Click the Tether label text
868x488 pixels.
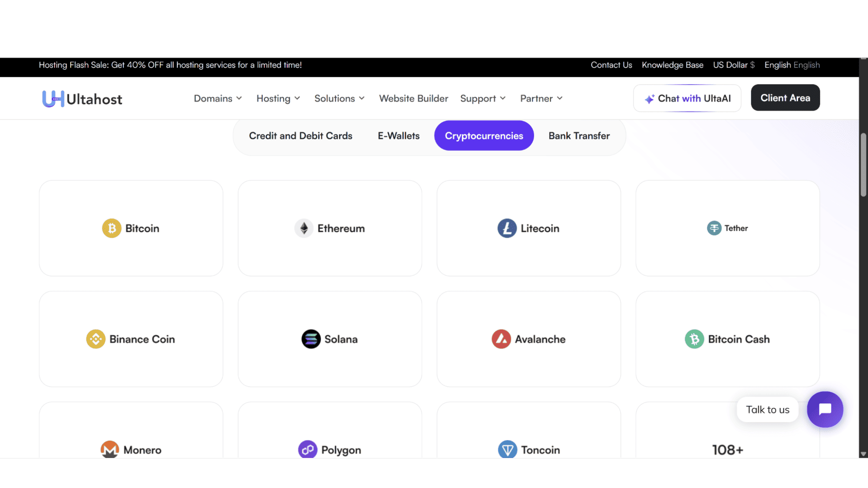[x=736, y=228]
